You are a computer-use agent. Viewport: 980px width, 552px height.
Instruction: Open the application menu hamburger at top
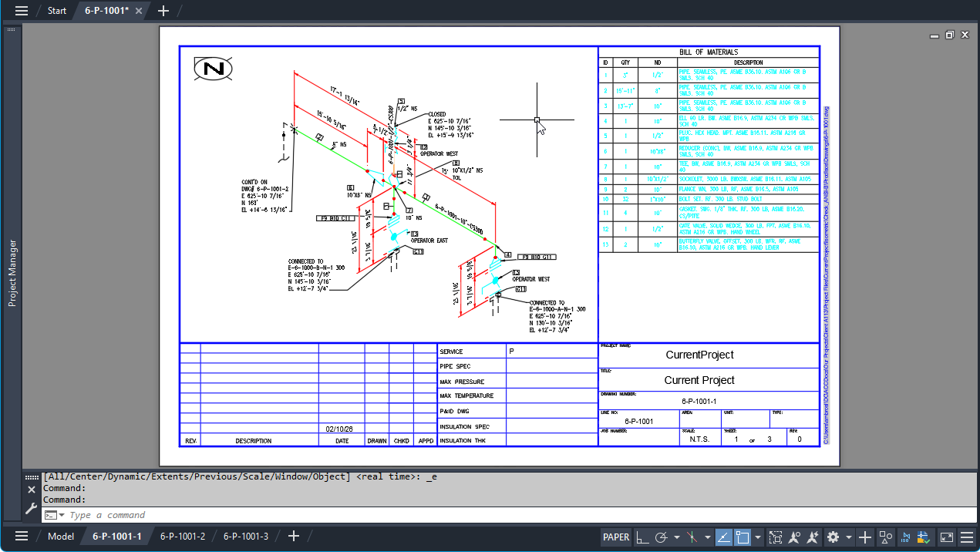pyautogui.click(x=22, y=11)
